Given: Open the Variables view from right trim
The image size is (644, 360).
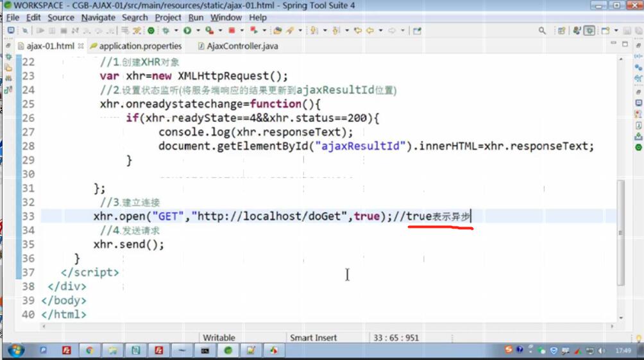Looking at the screenshot, I should point(638,56).
